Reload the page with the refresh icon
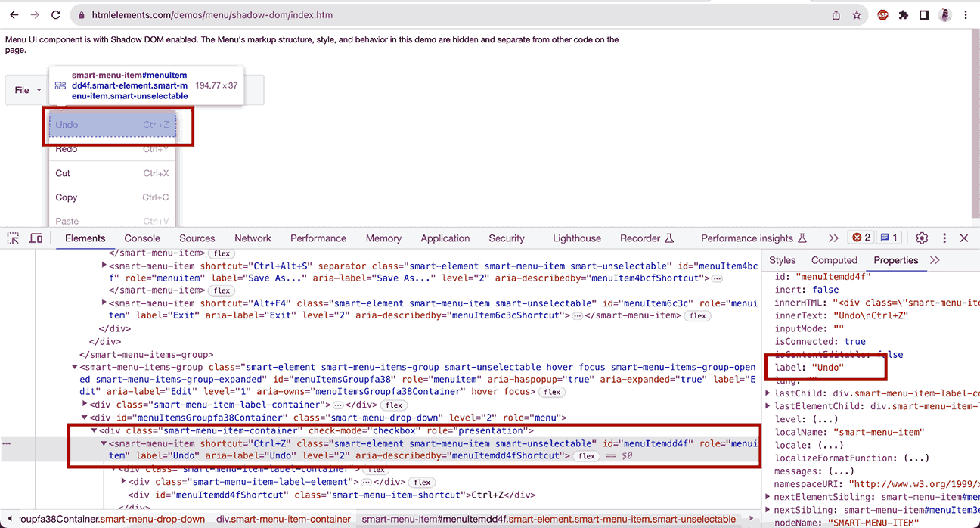This screenshot has height=528, width=980. pos(54,14)
